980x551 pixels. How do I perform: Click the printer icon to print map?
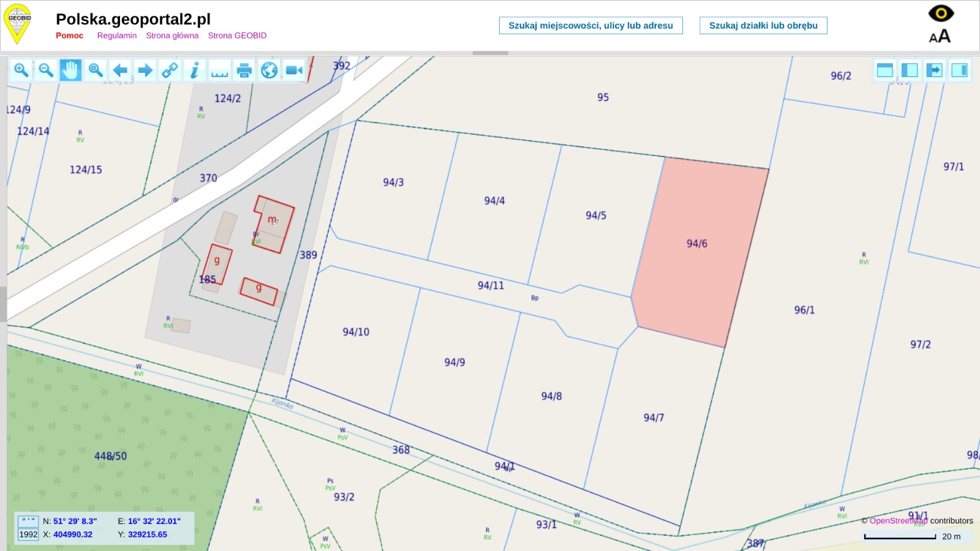244,70
